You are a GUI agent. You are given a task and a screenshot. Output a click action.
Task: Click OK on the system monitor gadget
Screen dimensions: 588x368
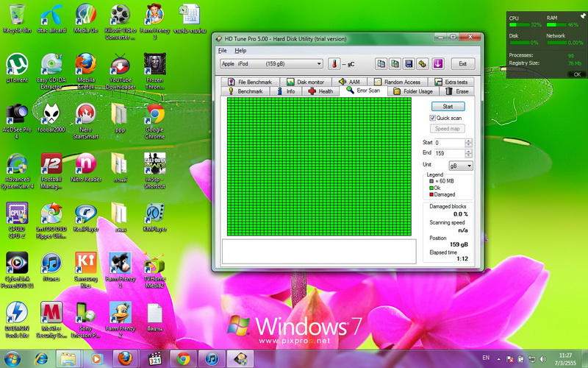point(576,74)
